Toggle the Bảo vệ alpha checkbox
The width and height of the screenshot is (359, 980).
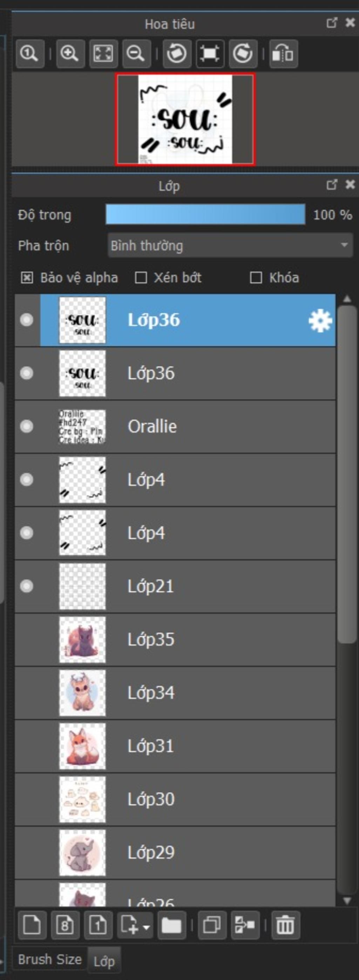click(x=27, y=278)
